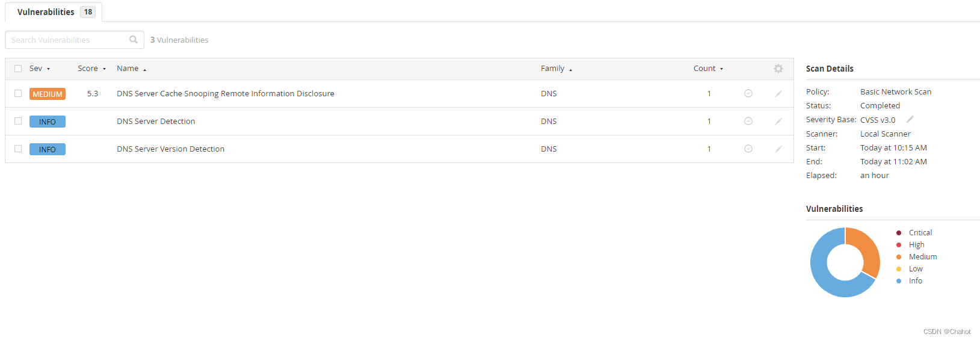Edit Severity Base CVSS v3.0 pencil icon
Image resolution: width=980 pixels, height=340 pixels.
point(910,119)
